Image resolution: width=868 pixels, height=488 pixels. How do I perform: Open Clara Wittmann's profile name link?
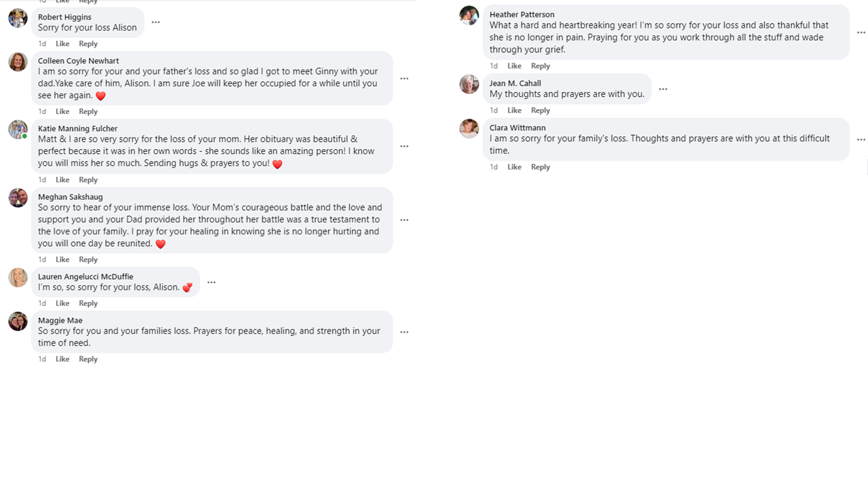tap(517, 128)
